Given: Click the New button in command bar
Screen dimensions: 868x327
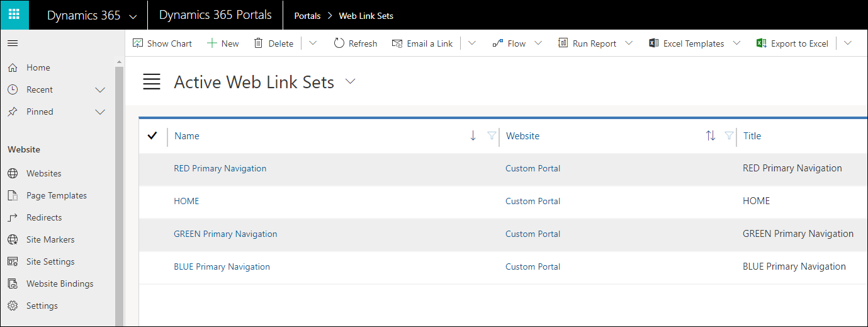Looking at the screenshot, I should pos(223,43).
